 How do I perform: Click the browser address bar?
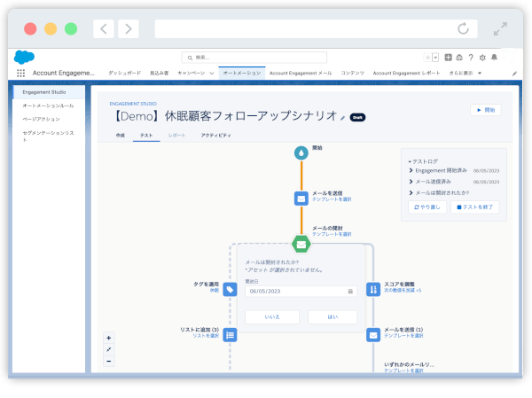click(x=317, y=29)
